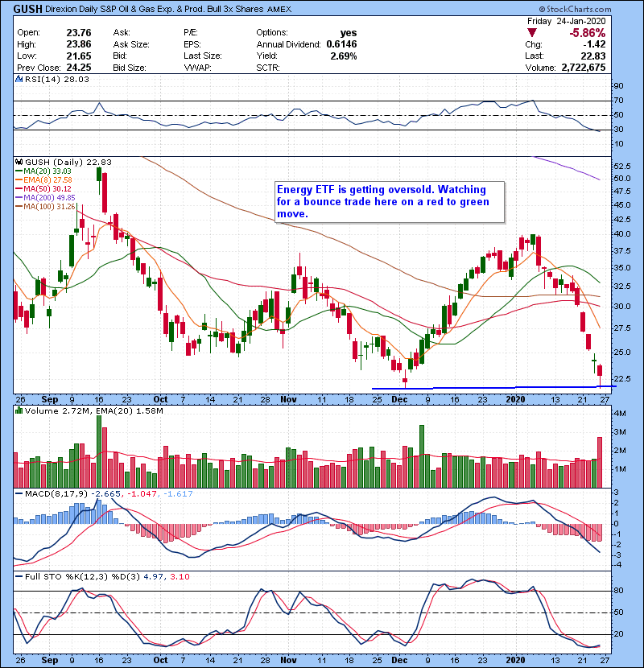Screen dimensions: 644x668
Task: Select the purple MA(200) legend line marker
Action: [x=19, y=198]
